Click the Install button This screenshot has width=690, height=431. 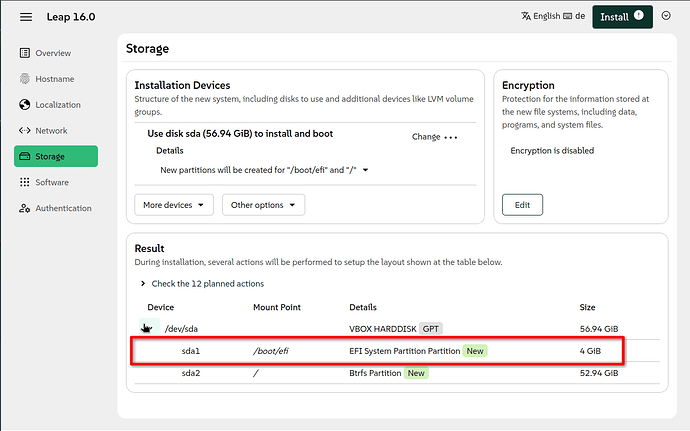pyautogui.click(x=622, y=17)
